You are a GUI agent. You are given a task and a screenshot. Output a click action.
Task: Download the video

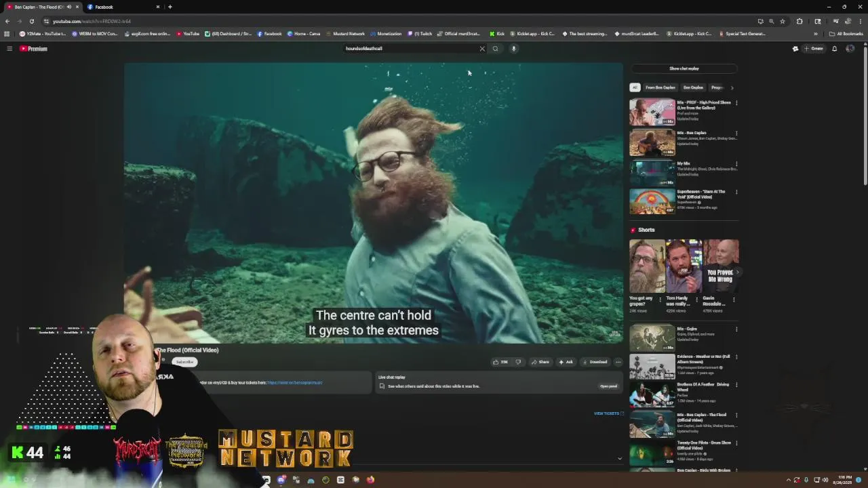click(x=595, y=362)
